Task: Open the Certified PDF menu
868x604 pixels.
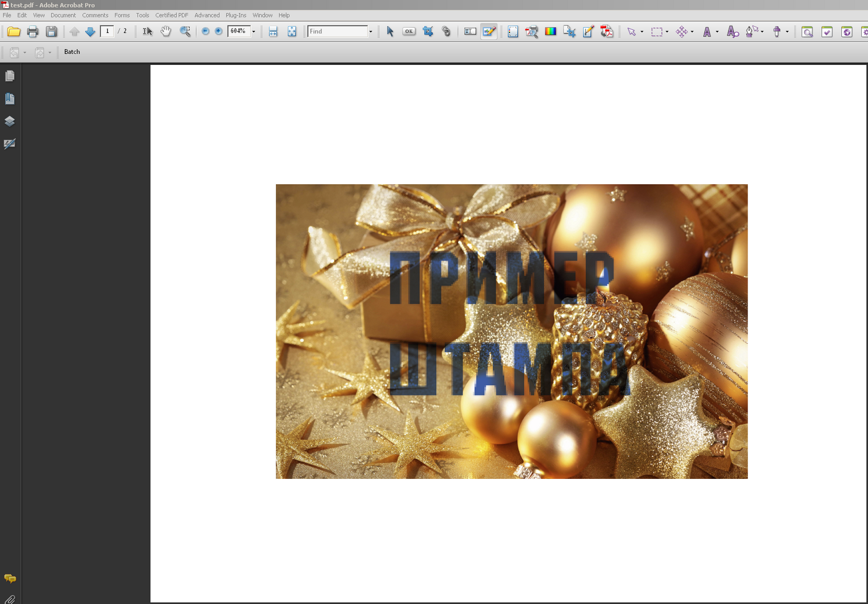Action: click(x=172, y=15)
